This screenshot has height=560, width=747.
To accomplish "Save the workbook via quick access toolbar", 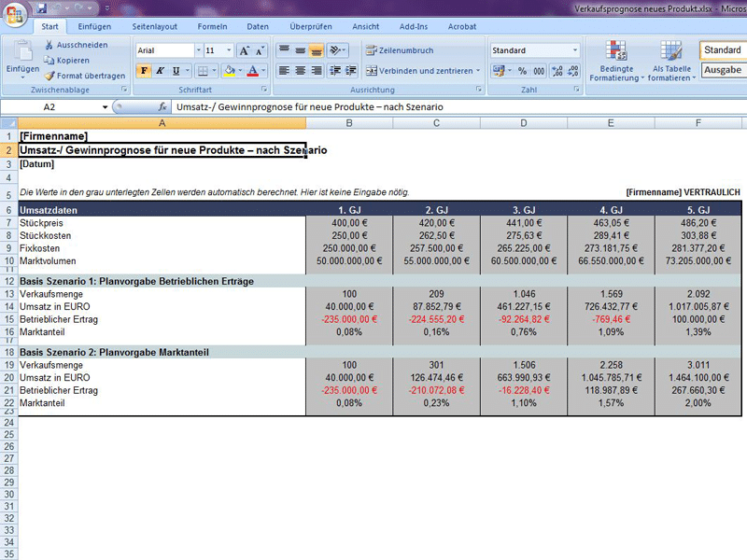I will [x=42, y=8].
